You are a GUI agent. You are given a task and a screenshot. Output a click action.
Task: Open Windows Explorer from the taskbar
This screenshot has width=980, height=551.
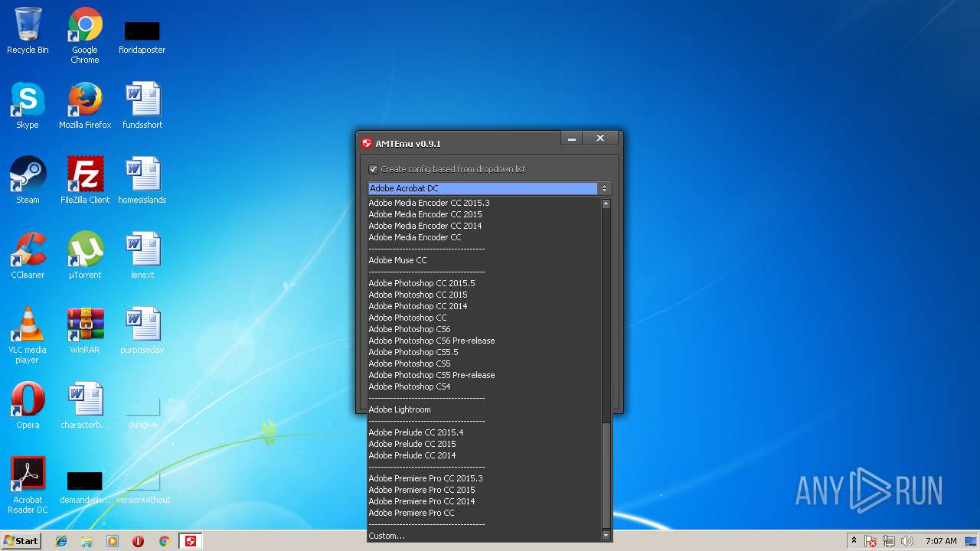pos(87,541)
